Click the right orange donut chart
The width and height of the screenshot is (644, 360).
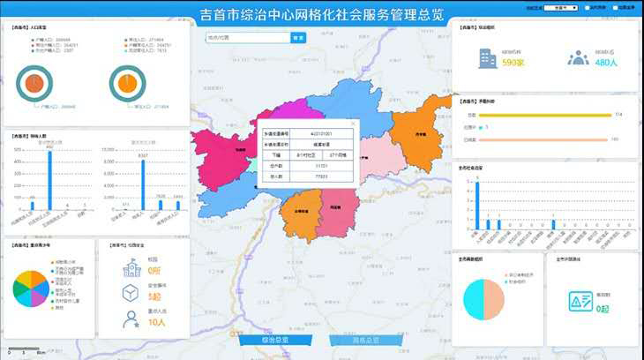pyautogui.click(x=127, y=83)
